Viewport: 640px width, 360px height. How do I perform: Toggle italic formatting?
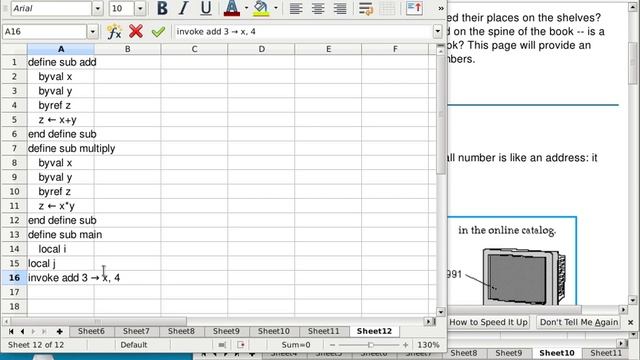point(184,8)
